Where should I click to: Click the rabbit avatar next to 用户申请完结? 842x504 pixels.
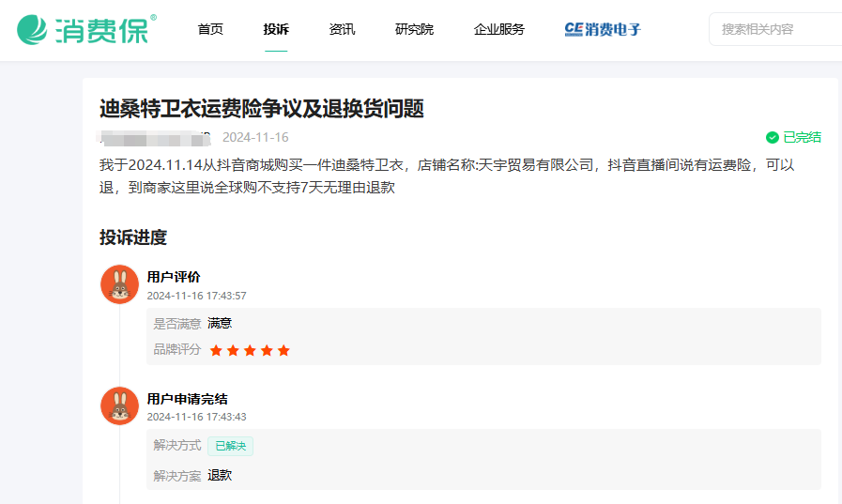point(120,405)
